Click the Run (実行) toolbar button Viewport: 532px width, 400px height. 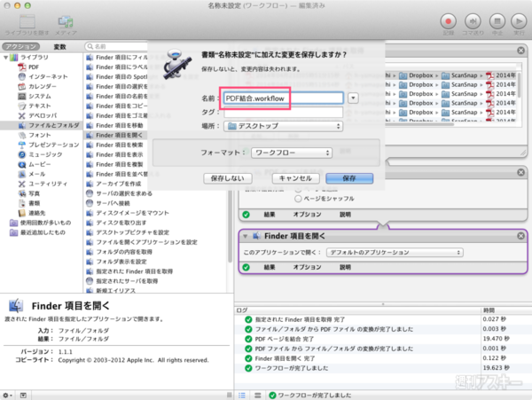[519, 21]
